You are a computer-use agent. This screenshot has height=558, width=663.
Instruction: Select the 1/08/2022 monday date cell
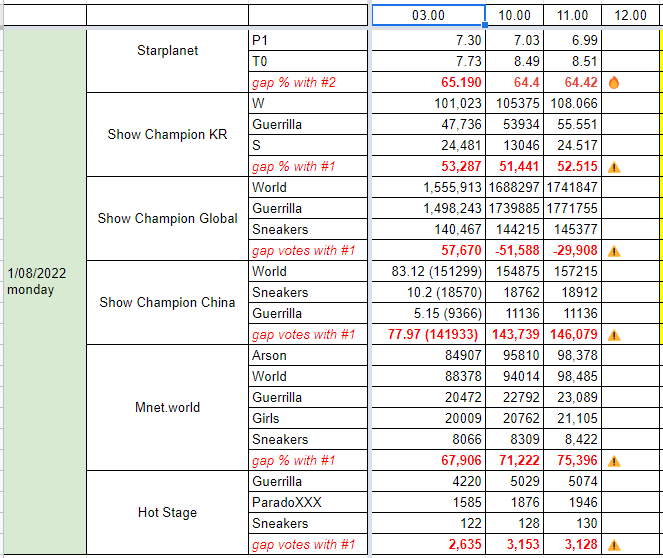point(44,292)
